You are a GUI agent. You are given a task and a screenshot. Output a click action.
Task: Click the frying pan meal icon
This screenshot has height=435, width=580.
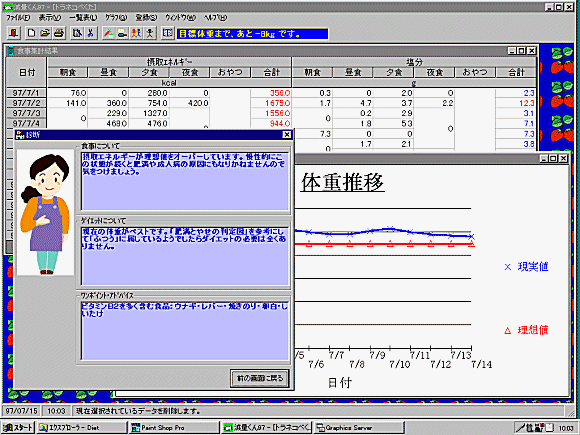(122, 34)
